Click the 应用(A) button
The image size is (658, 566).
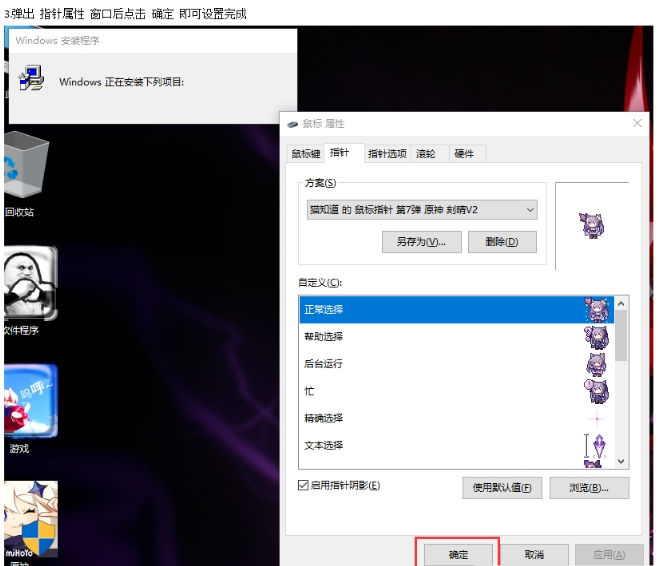click(x=609, y=555)
